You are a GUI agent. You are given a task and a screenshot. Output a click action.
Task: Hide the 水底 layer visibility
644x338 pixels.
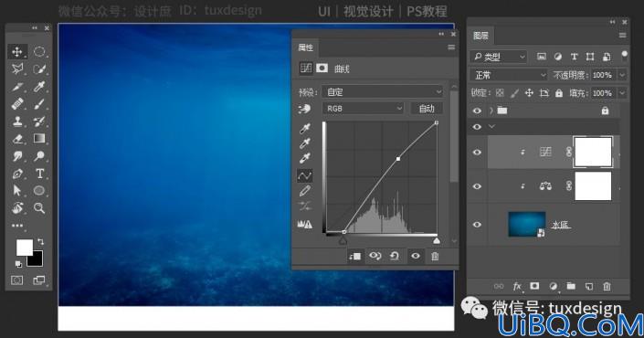(x=477, y=225)
